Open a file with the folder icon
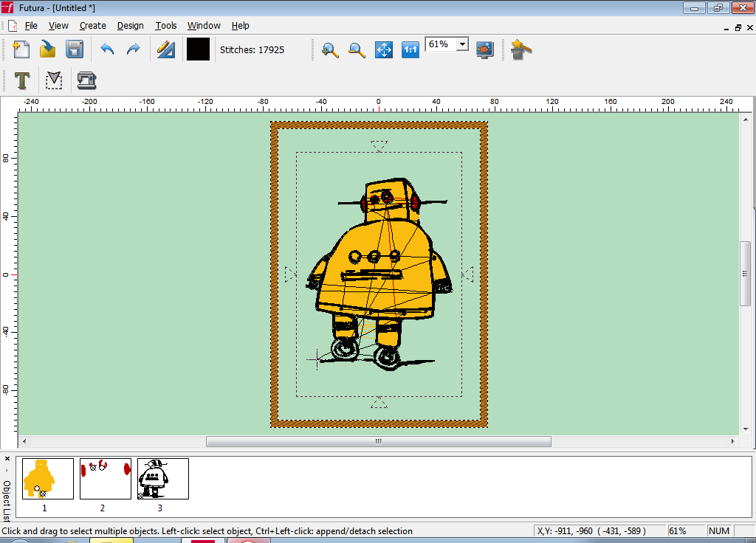 47,49
